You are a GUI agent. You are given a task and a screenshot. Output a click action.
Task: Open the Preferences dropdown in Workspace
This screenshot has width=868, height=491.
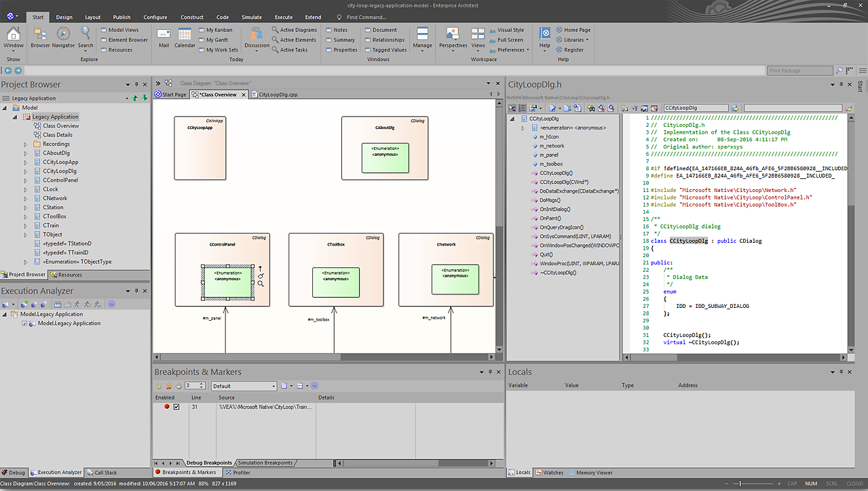coord(509,50)
